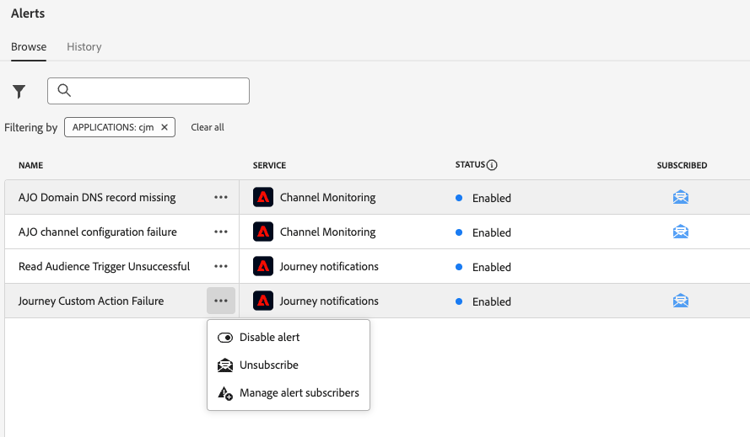Click Adobe icon in AJO Domain DNS row
The image size is (750, 437).
coord(263,198)
